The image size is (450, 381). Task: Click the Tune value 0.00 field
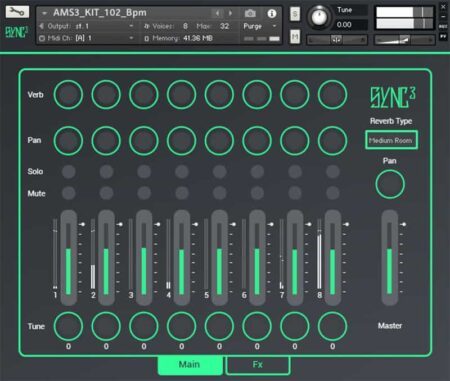(x=351, y=25)
